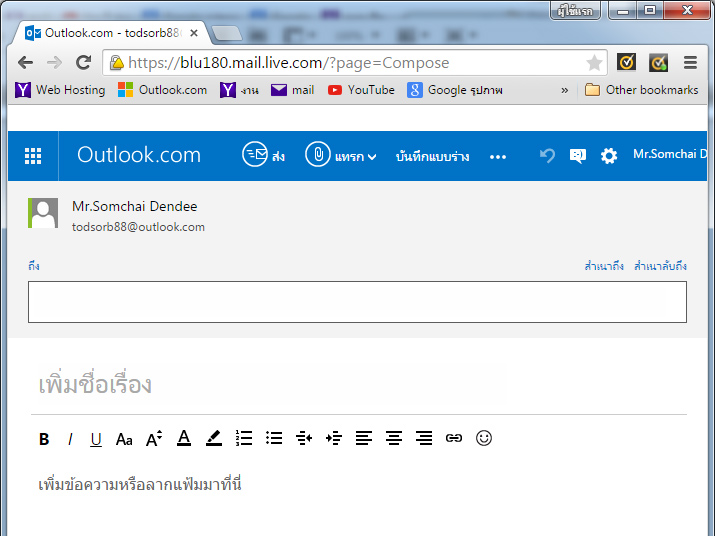The width and height of the screenshot is (715, 536).
Task: Click the undo arrow icon
Action: pyautogui.click(x=546, y=156)
